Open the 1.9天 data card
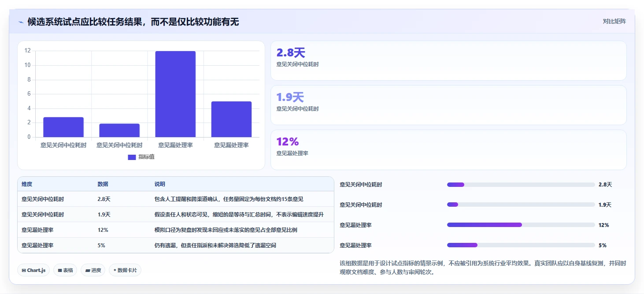Viewport: 644px width, 294px height. [448, 105]
